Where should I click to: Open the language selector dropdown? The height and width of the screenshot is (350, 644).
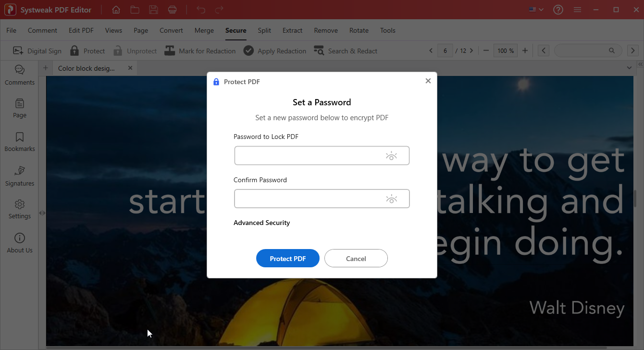pyautogui.click(x=536, y=9)
